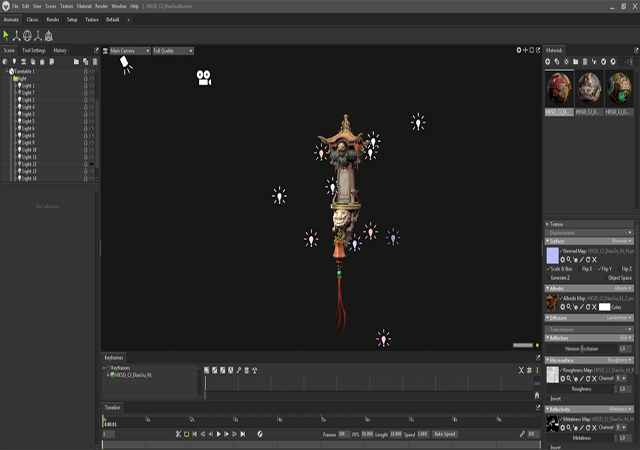The image size is (640, 450).
Task: Click the new folder icon in Scene panel
Action: [75, 61]
